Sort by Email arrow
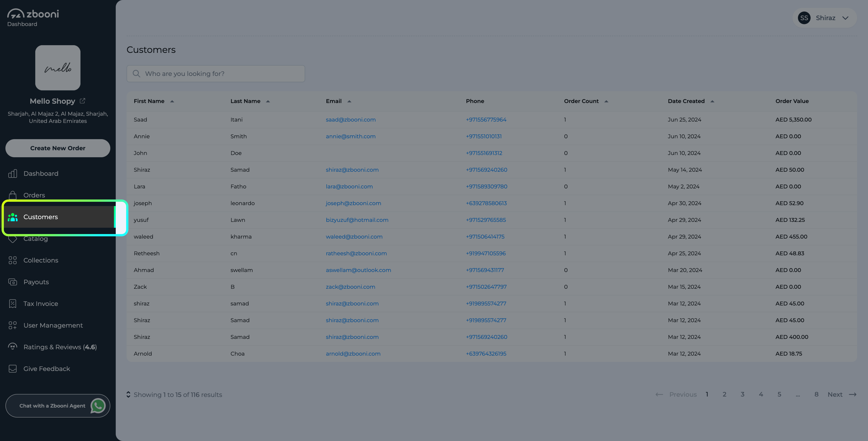The image size is (868, 441). [349, 101]
